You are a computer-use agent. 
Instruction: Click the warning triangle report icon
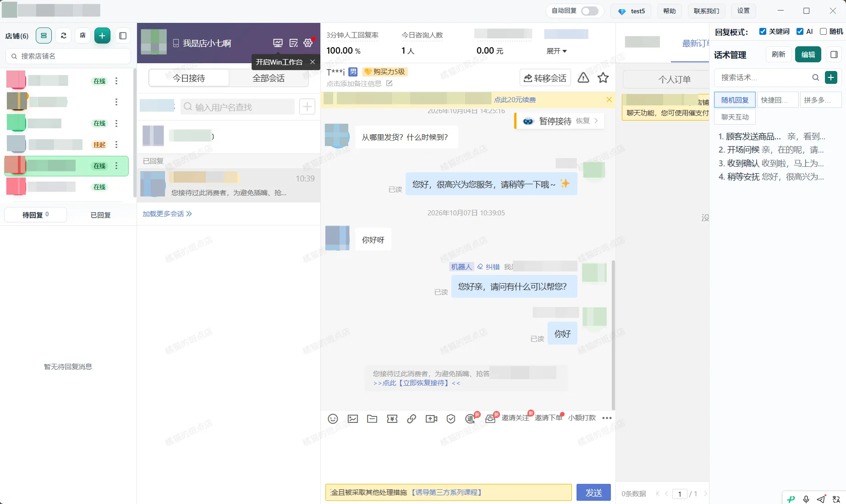click(x=583, y=78)
